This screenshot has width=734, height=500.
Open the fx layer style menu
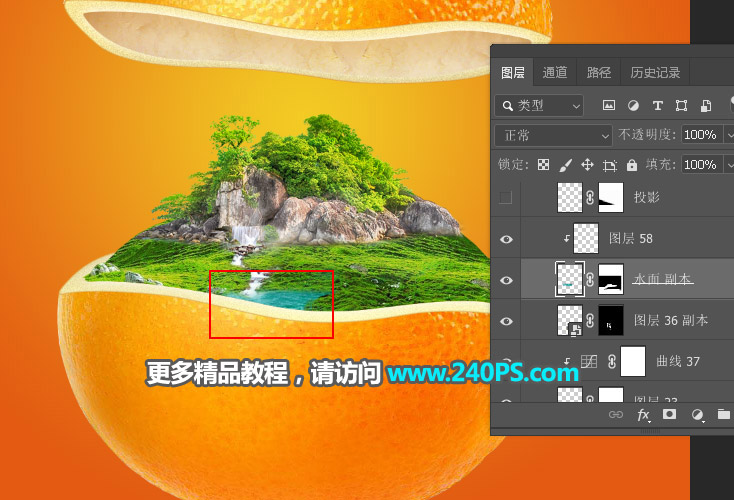643,414
